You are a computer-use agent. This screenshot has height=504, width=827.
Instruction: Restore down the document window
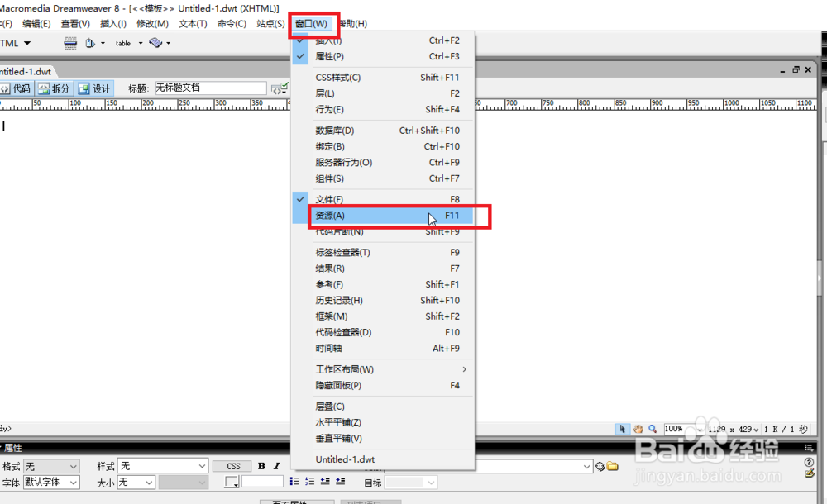(796, 69)
